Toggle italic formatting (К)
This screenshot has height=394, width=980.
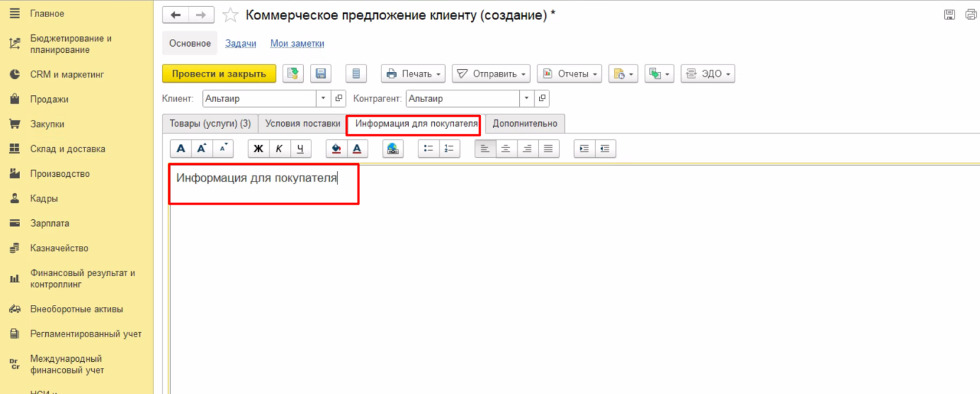click(279, 149)
